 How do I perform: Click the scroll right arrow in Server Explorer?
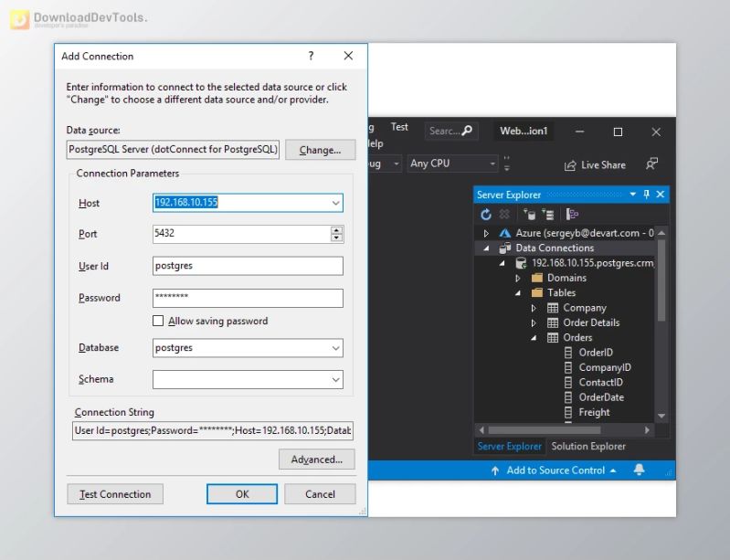(x=647, y=430)
